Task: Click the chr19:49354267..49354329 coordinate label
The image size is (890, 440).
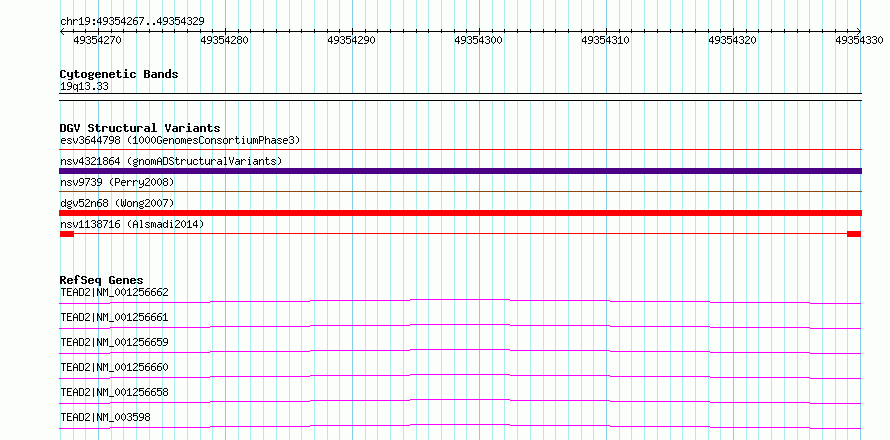Action: [x=132, y=22]
